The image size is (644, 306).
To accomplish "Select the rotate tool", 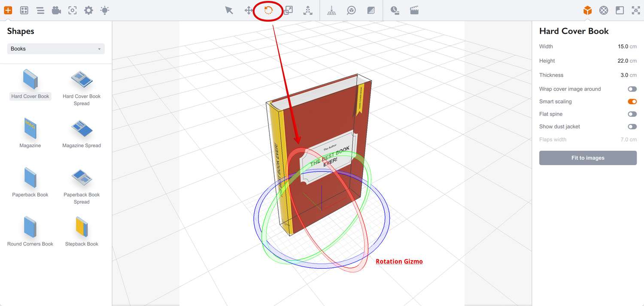I will click(x=268, y=10).
